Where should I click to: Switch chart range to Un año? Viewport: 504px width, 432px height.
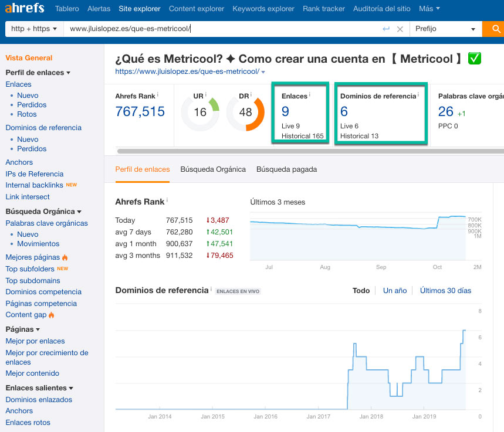pos(395,290)
